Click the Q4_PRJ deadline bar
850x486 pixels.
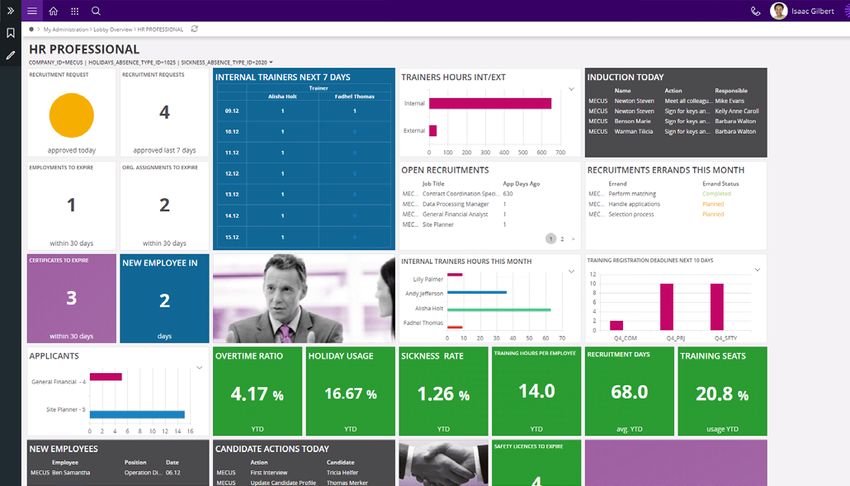(666, 307)
